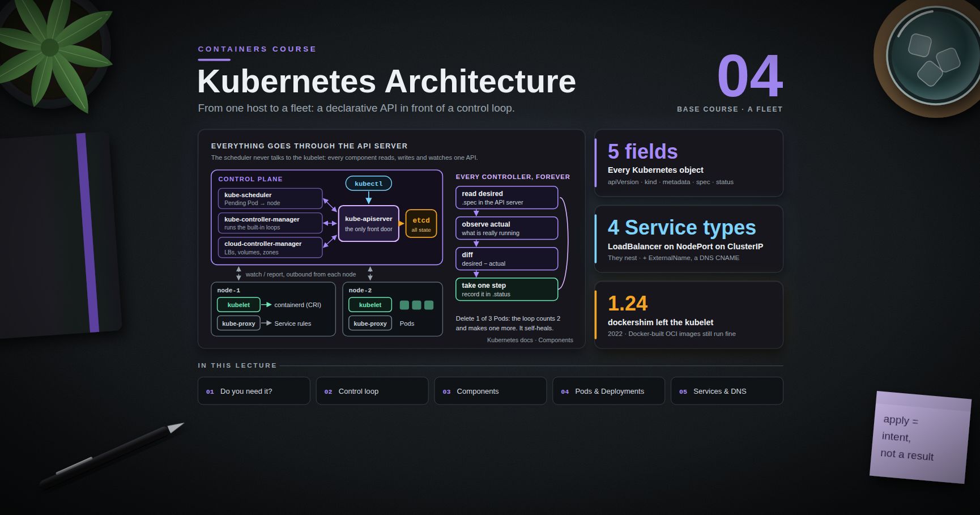The width and height of the screenshot is (980, 515).
Task: Select the kubelet box in node-2
Action: coord(370,305)
